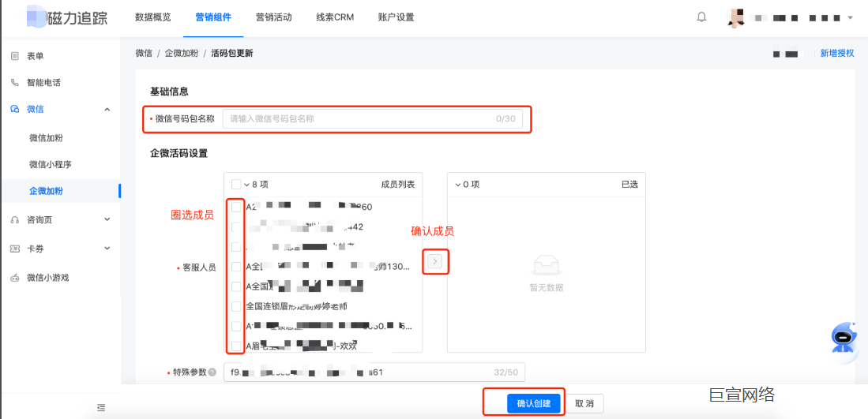Open 表单 in the sidebar
The image size is (868, 419).
point(35,56)
